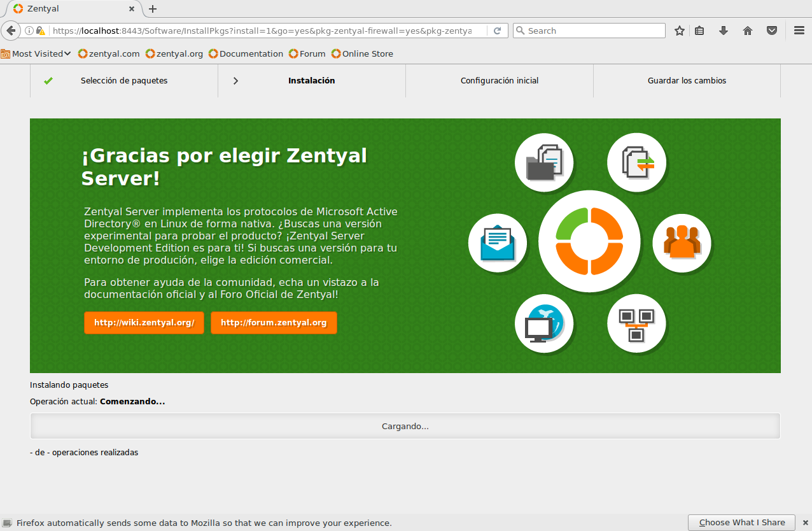Open the Pocket icon in toolbar

point(771,31)
